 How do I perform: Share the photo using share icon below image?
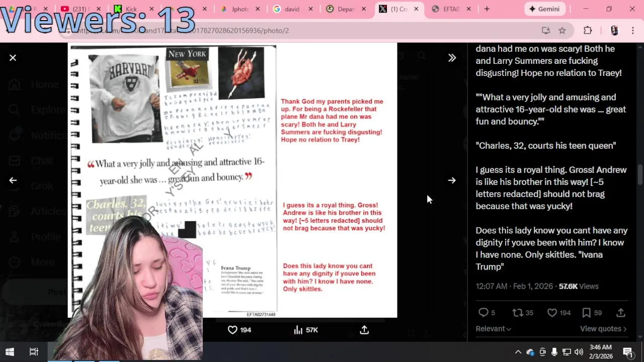[x=364, y=330]
